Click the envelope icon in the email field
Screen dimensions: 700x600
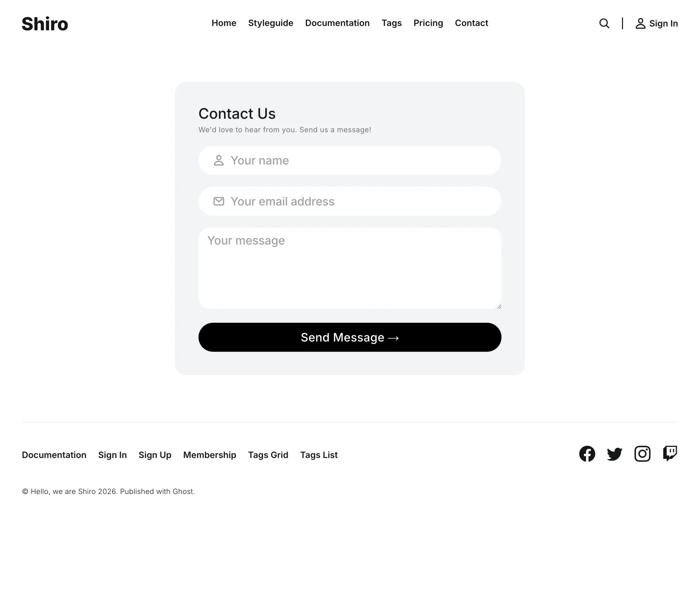[219, 201]
